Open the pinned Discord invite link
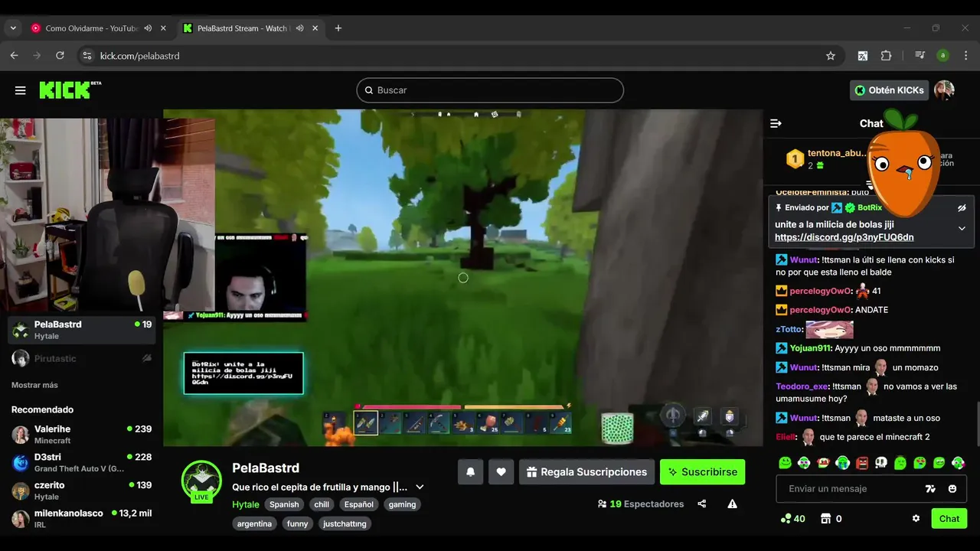 [x=844, y=237]
